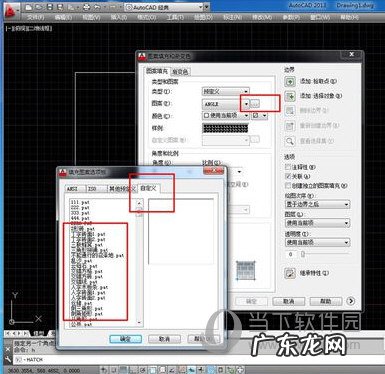The image size is (385, 374).
Task: Open the 编辑(E) menu
Action: point(63,17)
